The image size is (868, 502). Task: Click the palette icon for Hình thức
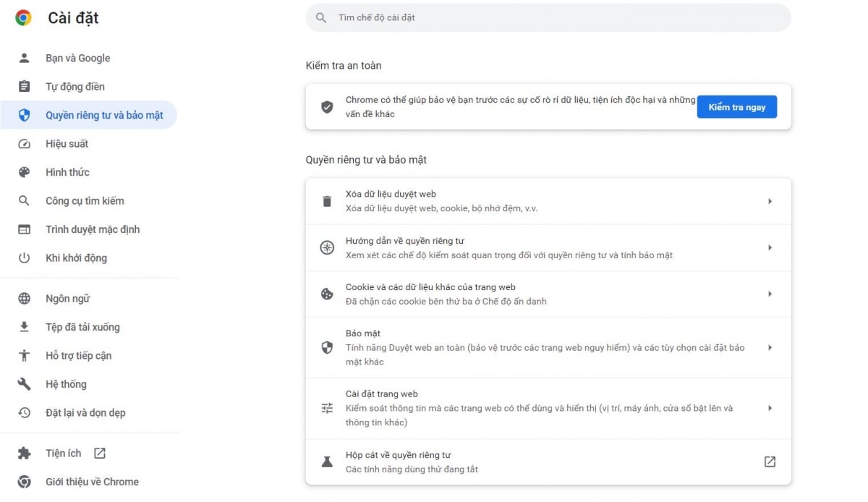click(x=25, y=172)
